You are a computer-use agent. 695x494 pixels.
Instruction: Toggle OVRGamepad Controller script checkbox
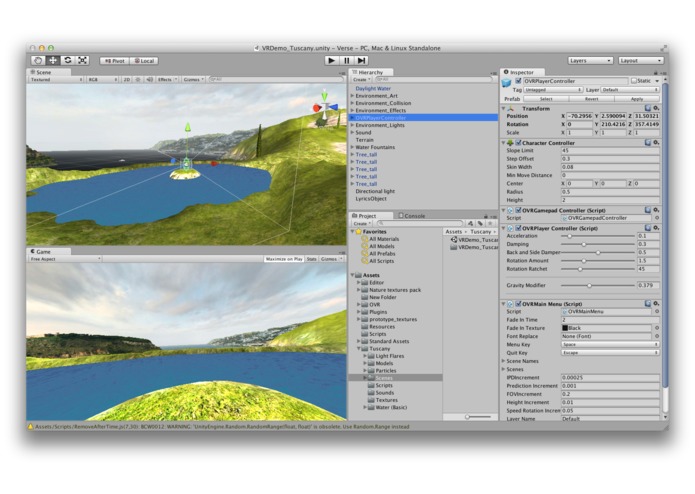coord(518,210)
